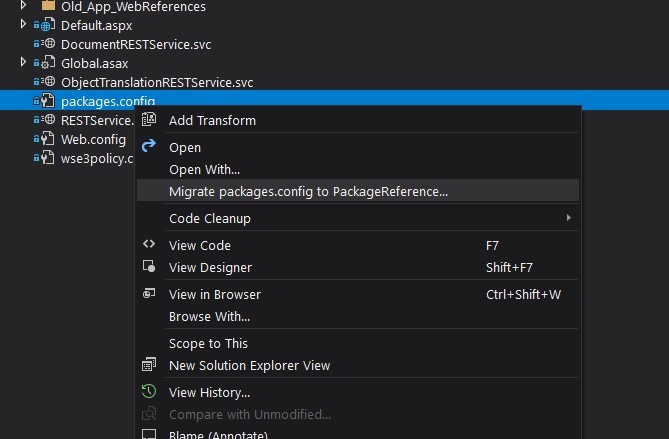
Task: Select Web.config in the tree
Action: (93, 140)
